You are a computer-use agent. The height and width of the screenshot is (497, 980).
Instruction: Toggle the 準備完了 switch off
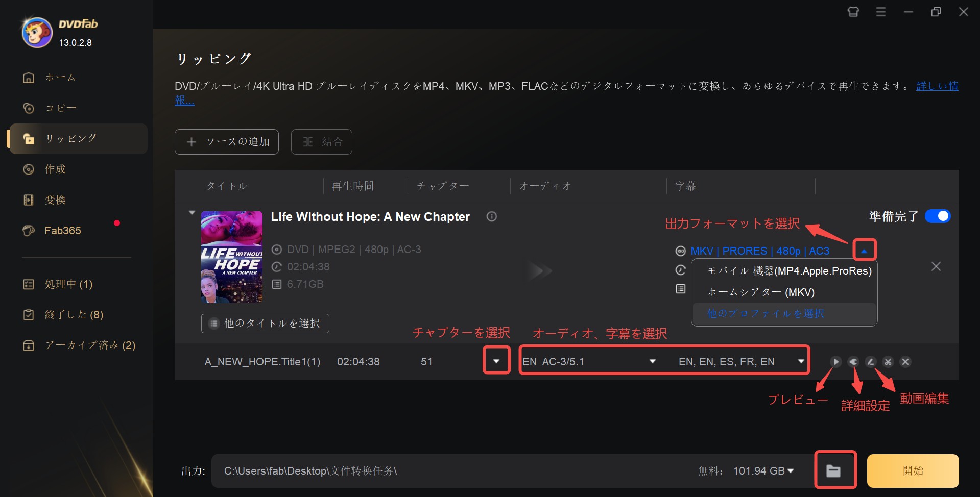[x=938, y=216]
